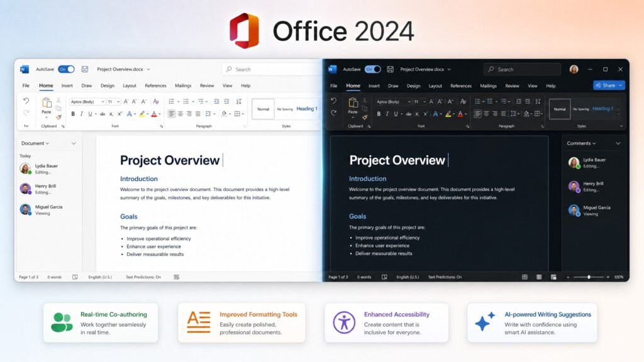Justify text in the dark window
The image size is (644, 362).
504,114
